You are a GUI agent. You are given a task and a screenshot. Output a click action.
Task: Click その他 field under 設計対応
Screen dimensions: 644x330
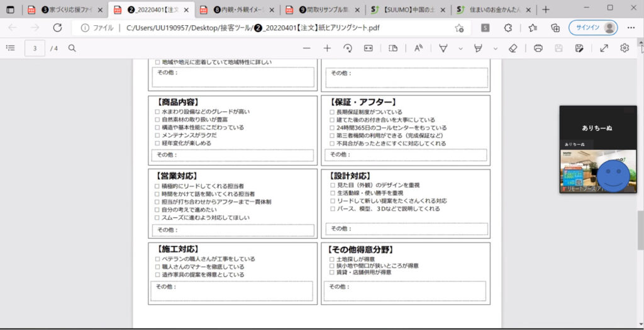[x=407, y=229]
